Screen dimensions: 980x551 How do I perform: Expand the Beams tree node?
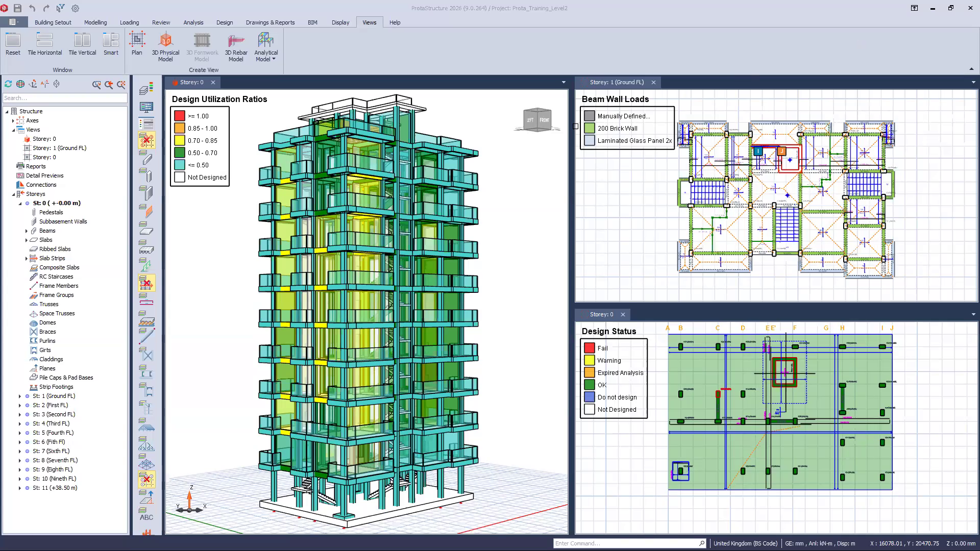(x=27, y=231)
